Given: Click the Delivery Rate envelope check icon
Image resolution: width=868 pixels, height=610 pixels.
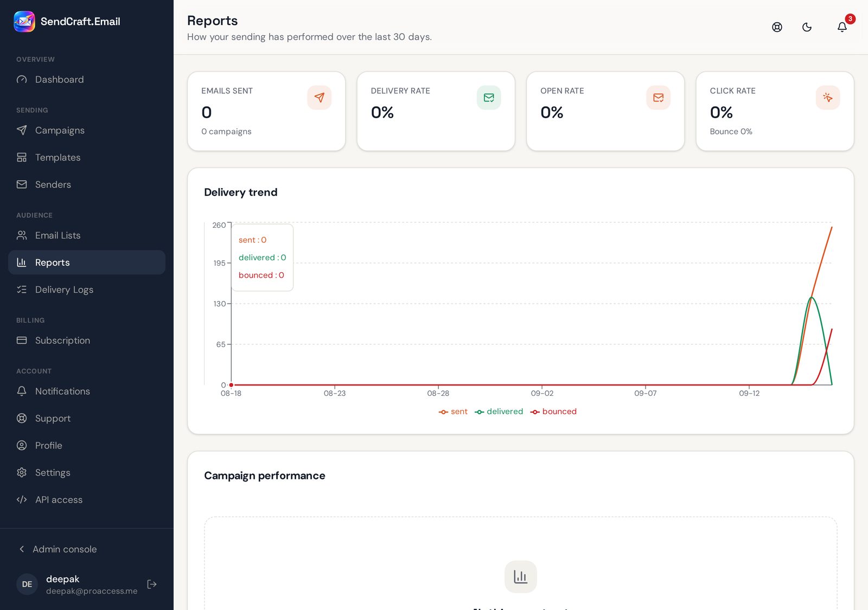Looking at the screenshot, I should [489, 98].
